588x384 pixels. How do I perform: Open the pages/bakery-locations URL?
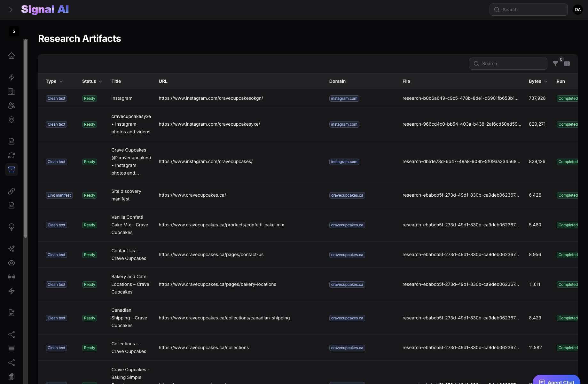tap(217, 284)
